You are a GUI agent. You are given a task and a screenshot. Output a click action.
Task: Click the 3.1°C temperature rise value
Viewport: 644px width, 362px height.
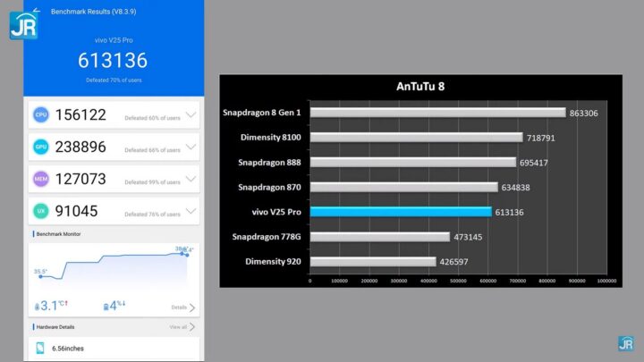pyautogui.click(x=54, y=306)
